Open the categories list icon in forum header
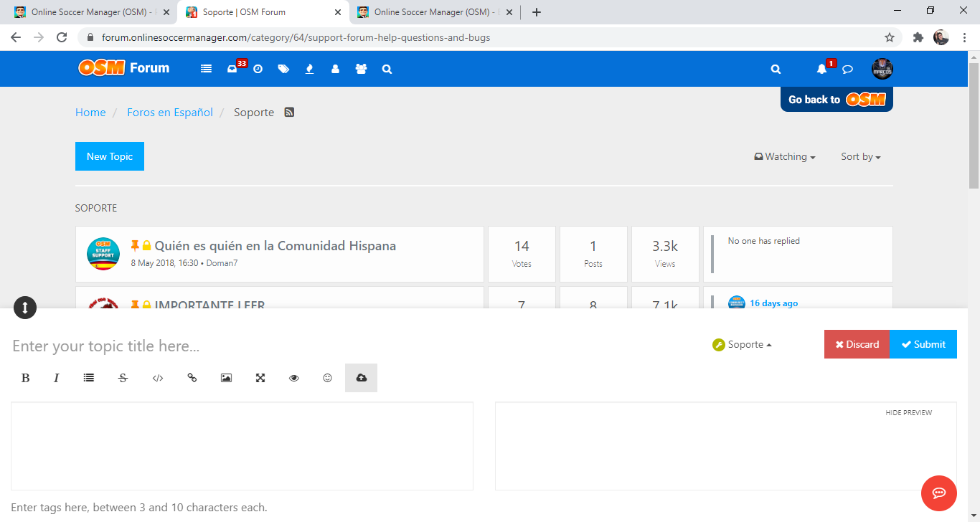Image resolution: width=980 pixels, height=522 pixels. [207, 69]
